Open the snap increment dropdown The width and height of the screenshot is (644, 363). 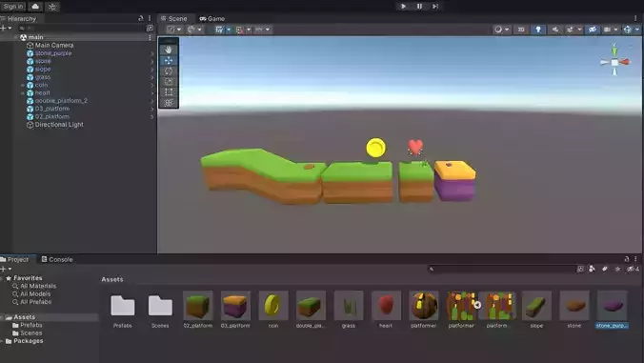[x=263, y=30]
